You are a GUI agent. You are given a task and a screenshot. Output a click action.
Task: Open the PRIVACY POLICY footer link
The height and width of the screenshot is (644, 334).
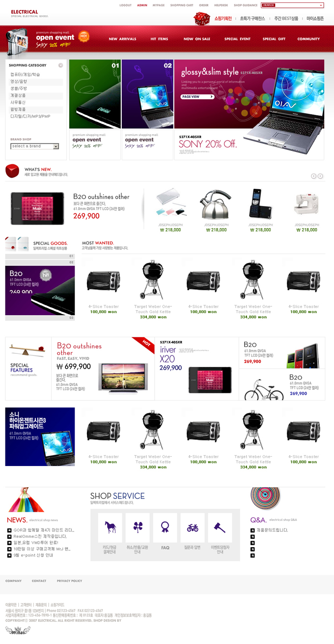pos(69,581)
